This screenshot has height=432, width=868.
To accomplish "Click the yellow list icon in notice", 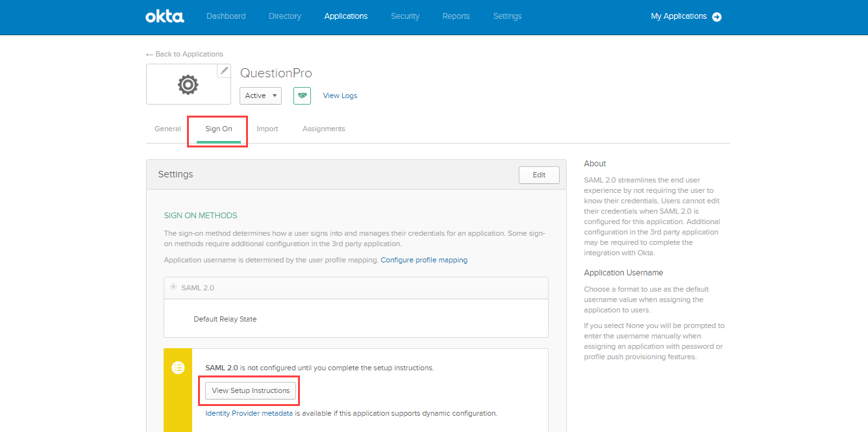I will [x=178, y=368].
